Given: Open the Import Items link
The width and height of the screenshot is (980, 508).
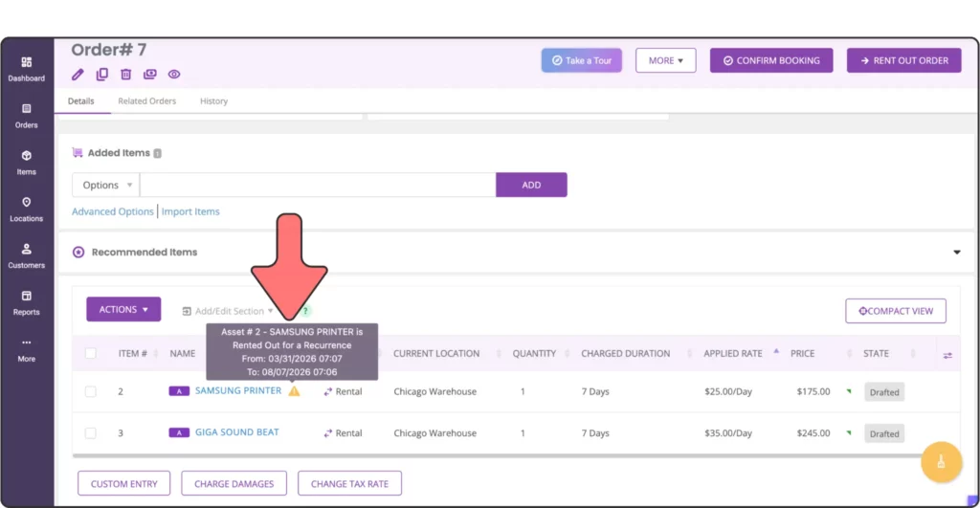Looking at the screenshot, I should 190,211.
